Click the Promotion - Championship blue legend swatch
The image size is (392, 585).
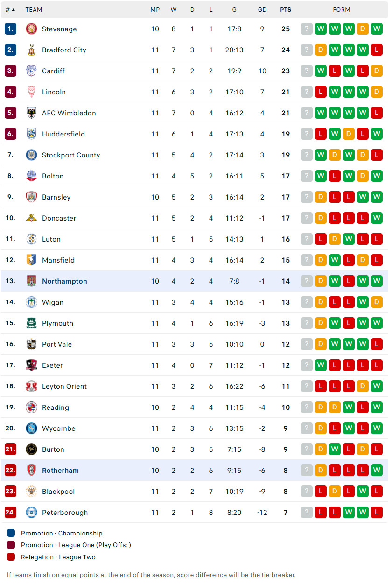coord(11,533)
